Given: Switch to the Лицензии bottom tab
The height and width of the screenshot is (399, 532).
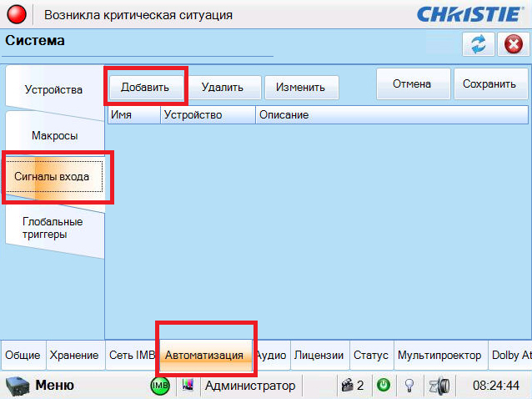Looking at the screenshot, I should point(319,356).
